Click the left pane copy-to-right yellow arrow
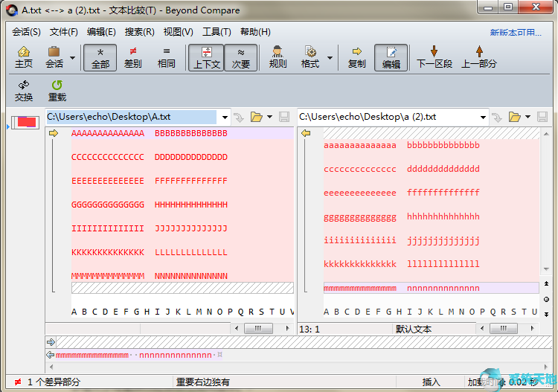 point(54,133)
